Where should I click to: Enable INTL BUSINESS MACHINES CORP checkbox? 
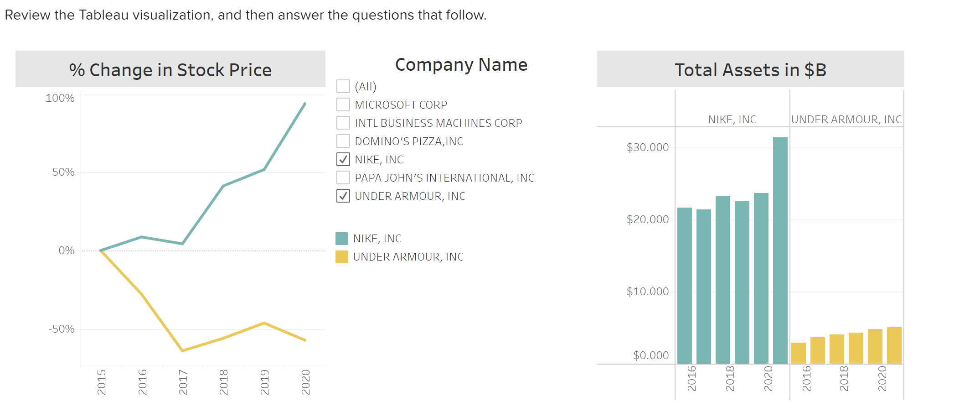point(342,123)
